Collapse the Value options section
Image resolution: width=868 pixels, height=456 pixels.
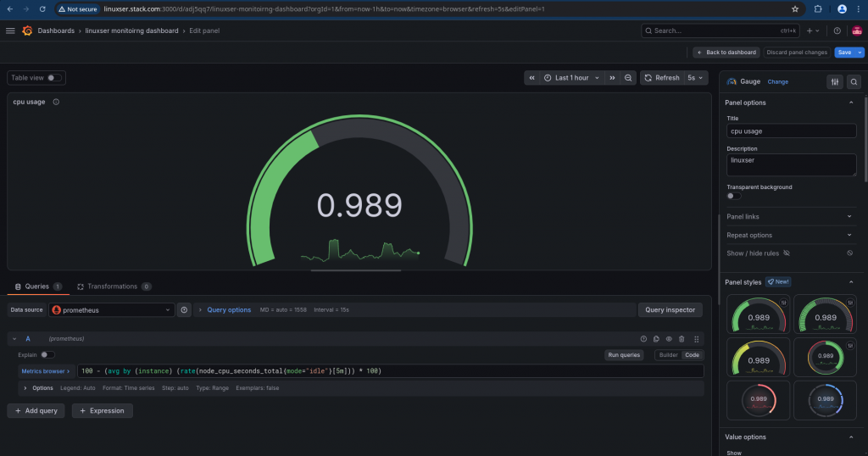[x=851, y=437]
